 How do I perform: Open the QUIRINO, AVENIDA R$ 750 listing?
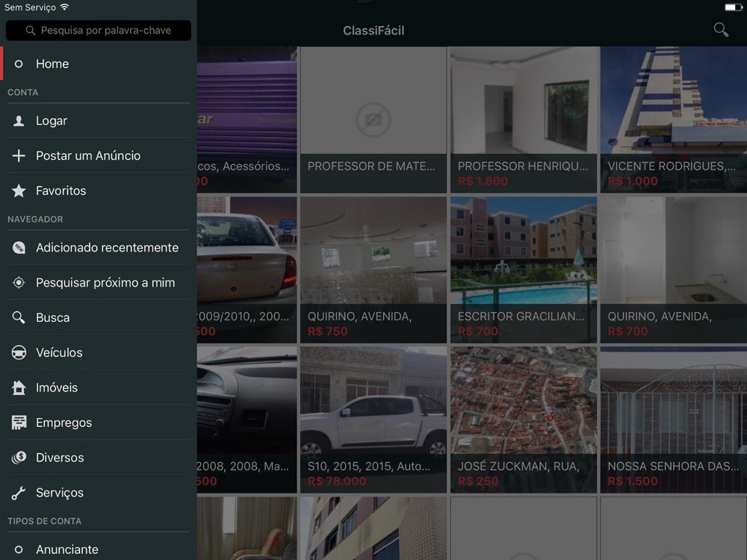pos(373,270)
